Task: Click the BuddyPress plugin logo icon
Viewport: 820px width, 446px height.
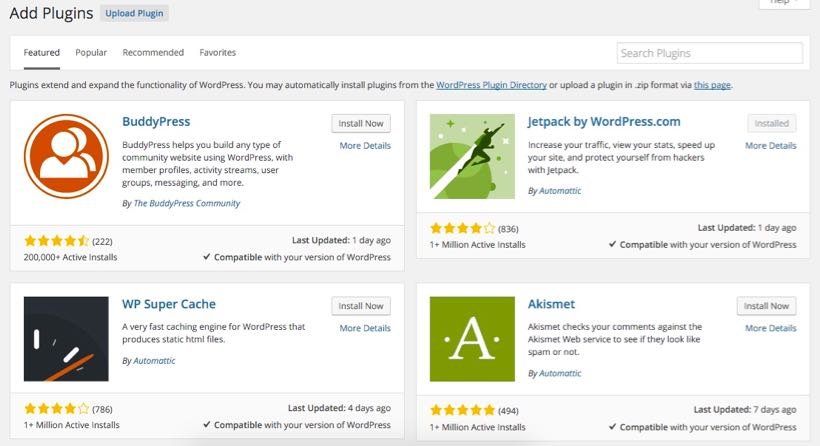Action: pyautogui.click(x=66, y=156)
